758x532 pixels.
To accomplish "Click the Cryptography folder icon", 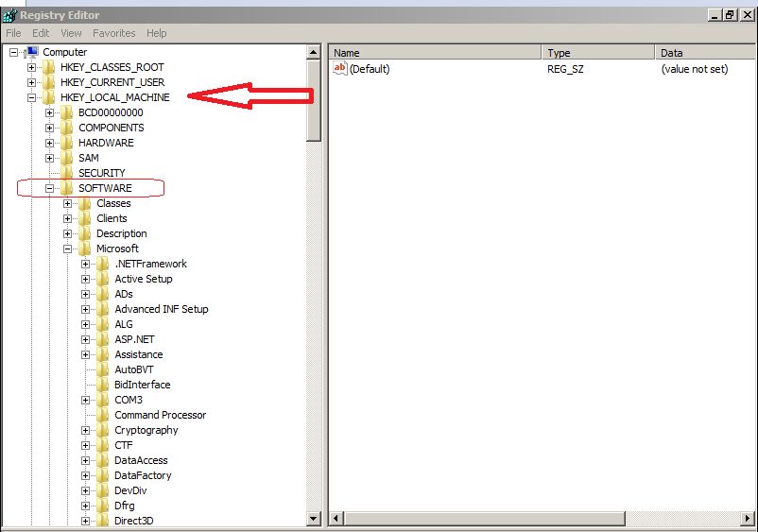I will tap(102, 430).
